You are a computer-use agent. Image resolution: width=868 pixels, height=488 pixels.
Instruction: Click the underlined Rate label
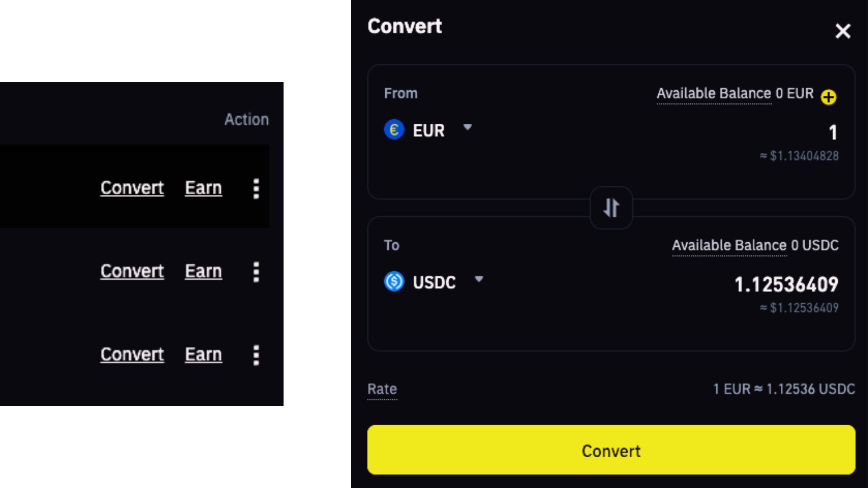click(x=382, y=389)
